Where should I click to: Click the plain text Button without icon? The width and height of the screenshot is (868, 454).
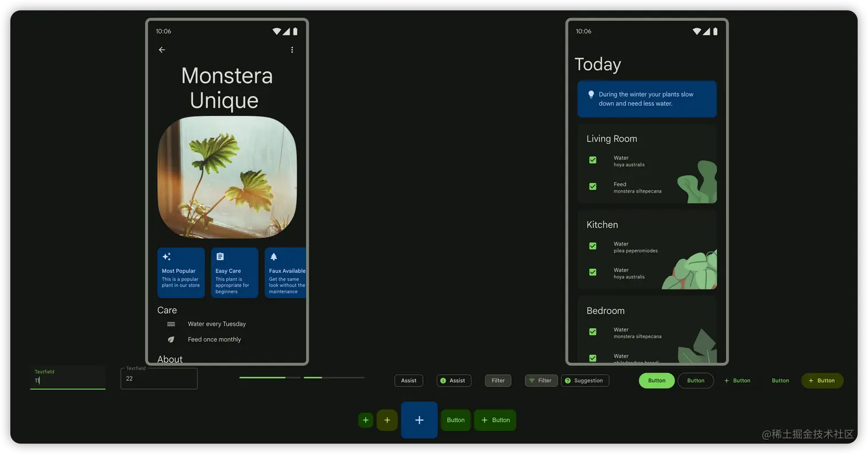780,380
